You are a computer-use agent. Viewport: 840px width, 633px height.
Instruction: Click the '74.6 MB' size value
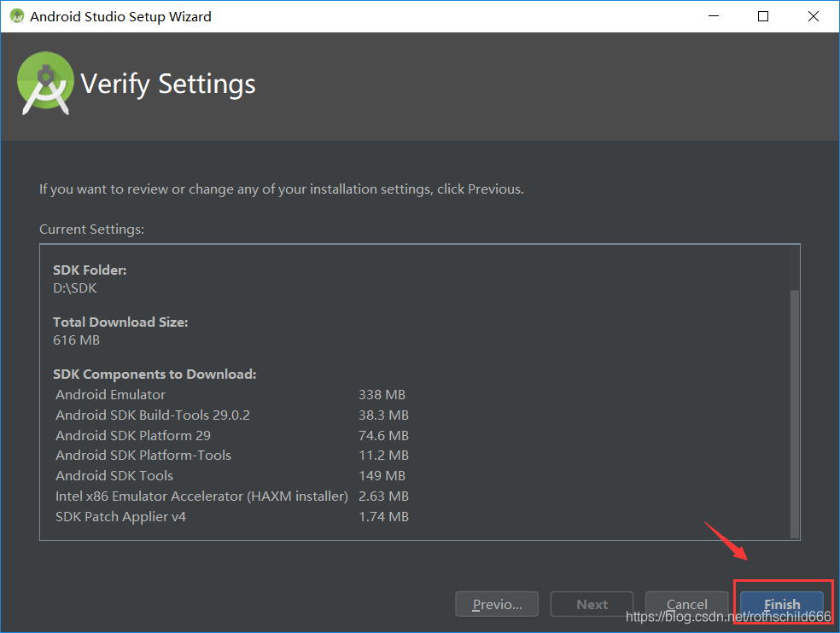tap(383, 435)
